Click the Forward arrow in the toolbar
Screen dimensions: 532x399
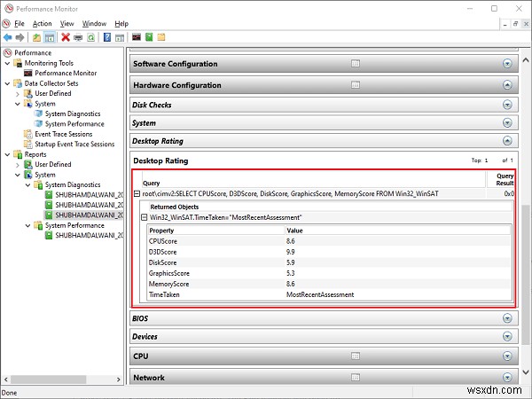point(20,38)
